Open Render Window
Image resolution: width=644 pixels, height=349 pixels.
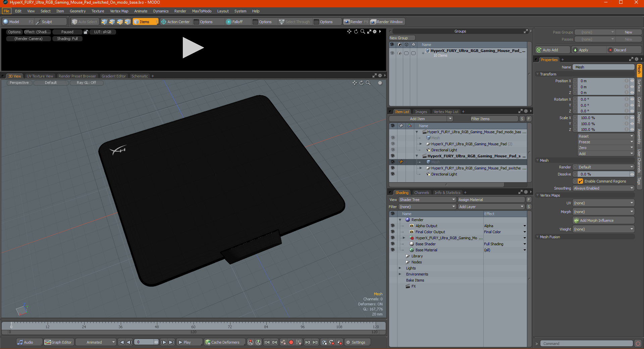(x=387, y=22)
